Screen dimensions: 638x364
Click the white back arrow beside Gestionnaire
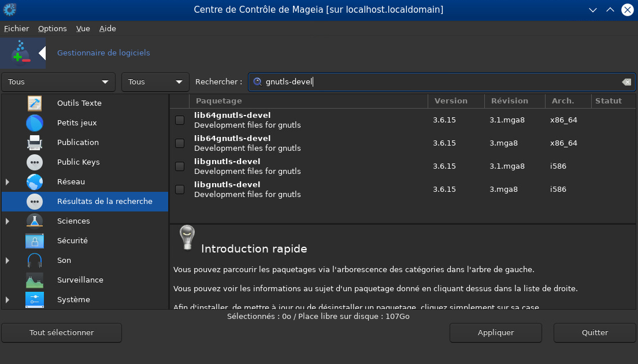click(42, 53)
